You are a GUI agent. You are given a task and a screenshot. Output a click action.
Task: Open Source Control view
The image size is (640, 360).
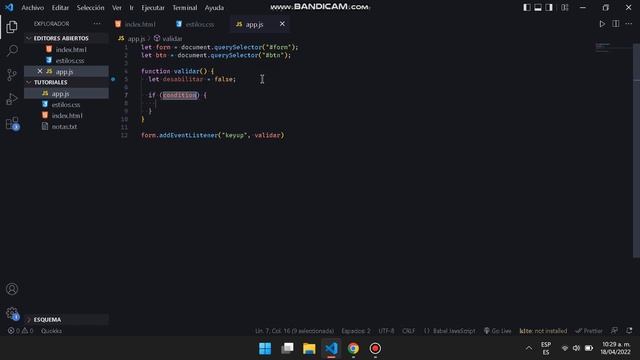(12, 75)
